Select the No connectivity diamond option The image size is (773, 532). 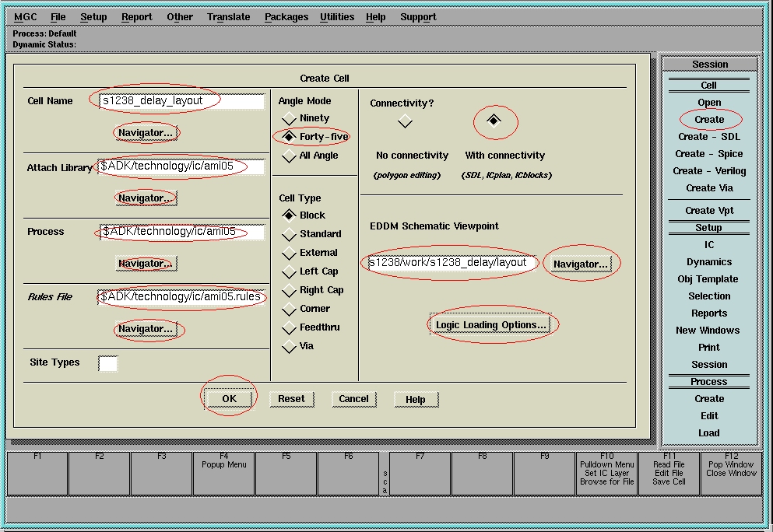pyautogui.click(x=405, y=121)
